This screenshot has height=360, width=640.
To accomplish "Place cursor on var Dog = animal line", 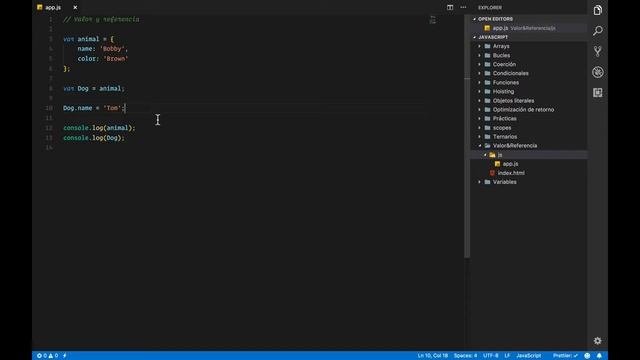I will click(94, 88).
